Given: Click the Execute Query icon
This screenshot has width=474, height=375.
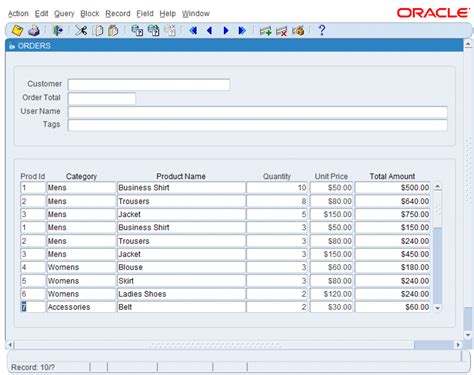Looking at the screenshot, I should (x=153, y=31).
